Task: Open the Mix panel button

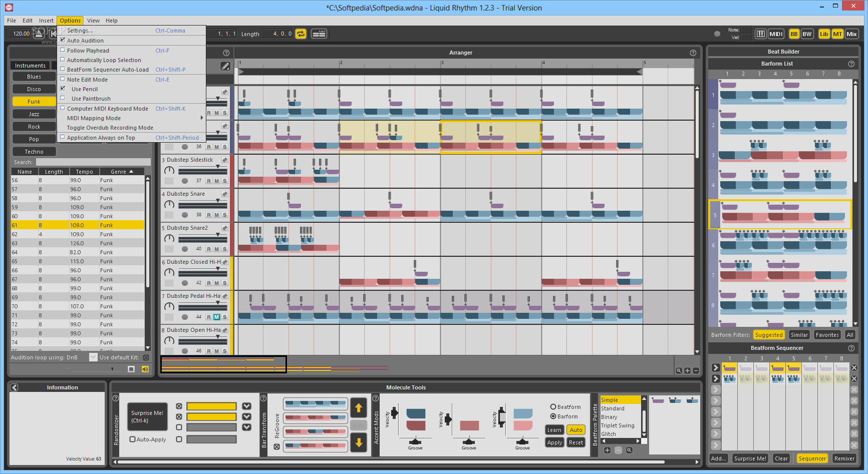Action: pos(851,34)
